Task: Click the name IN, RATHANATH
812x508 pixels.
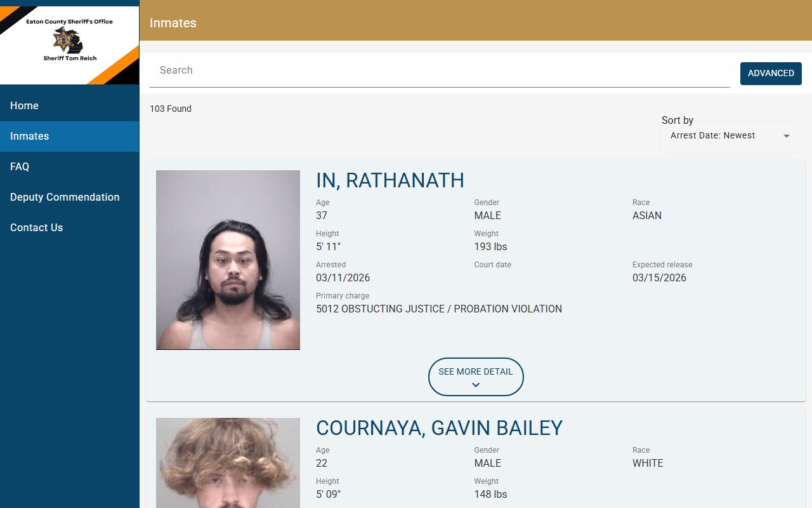Action: 390,180
